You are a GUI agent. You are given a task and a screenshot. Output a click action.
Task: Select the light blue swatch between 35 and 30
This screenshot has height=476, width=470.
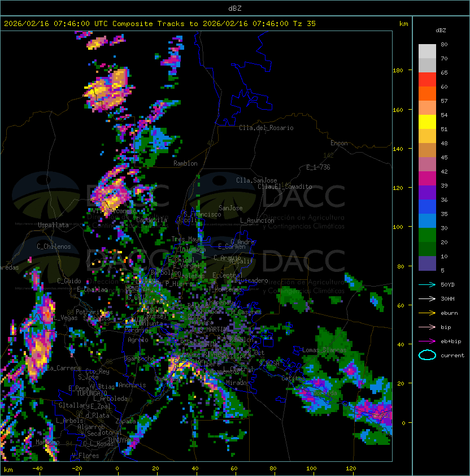(x=427, y=220)
